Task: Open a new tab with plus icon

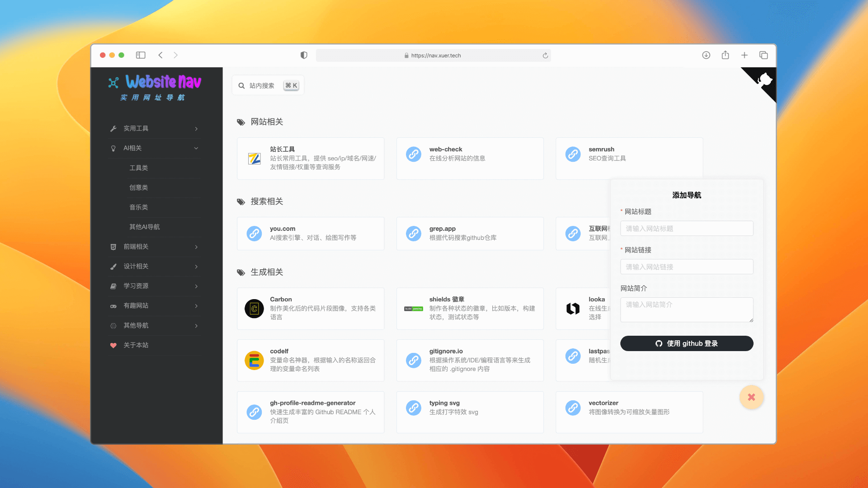Action: tap(745, 55)
